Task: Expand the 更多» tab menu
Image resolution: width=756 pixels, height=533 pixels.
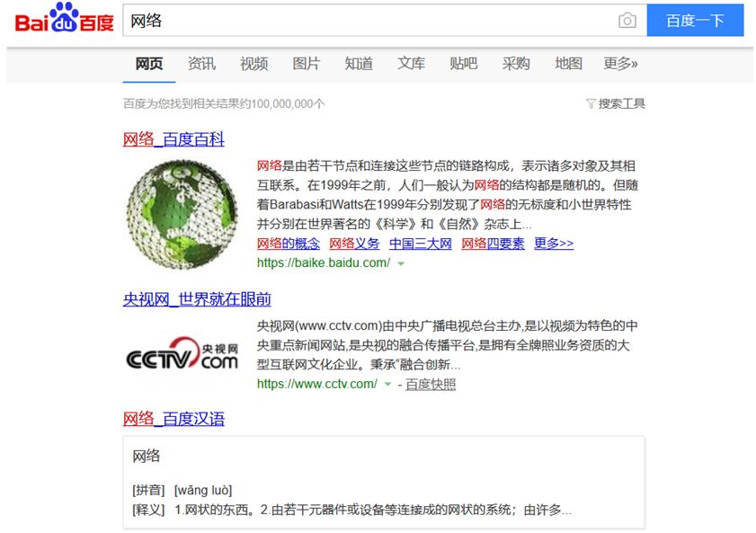Action: (x=620, y=64)
